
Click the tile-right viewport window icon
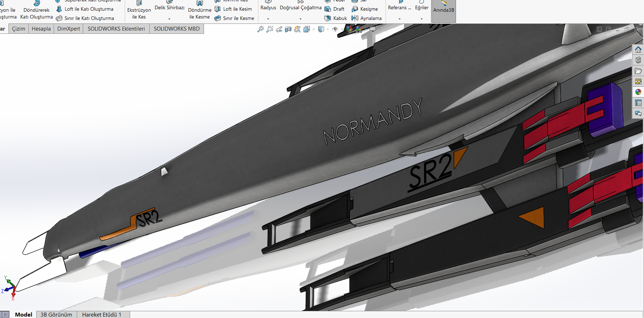608,29
